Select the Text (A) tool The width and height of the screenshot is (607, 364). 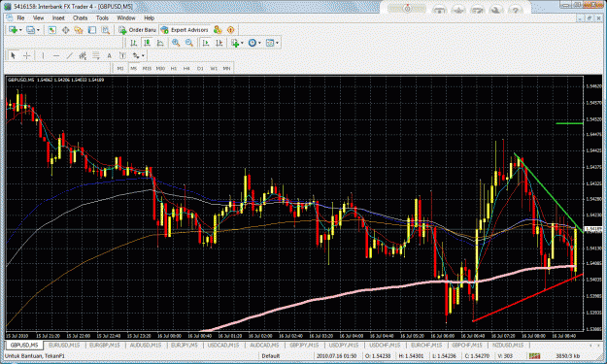point(109,56)
